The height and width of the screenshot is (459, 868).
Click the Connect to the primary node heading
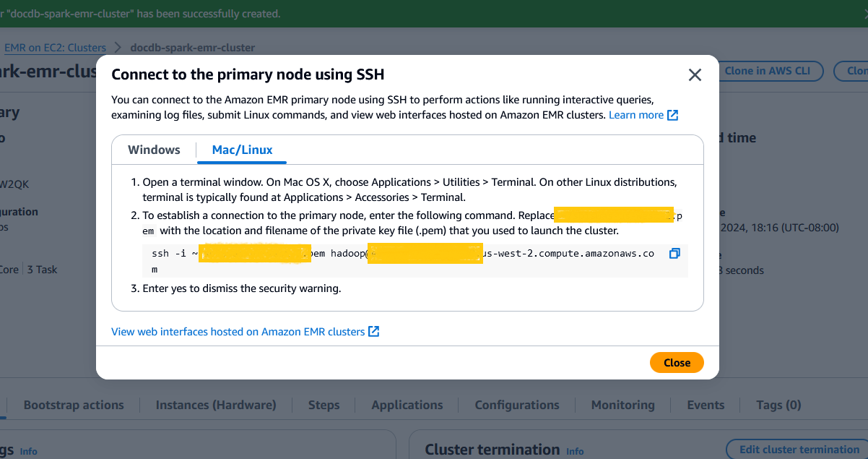click(x=248, y=74)
